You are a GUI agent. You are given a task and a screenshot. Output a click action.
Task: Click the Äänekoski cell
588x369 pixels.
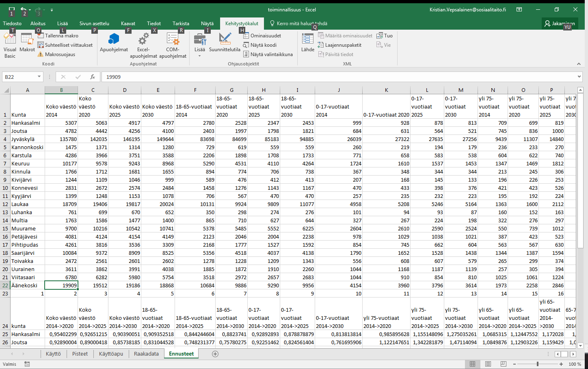coord(28,285)
